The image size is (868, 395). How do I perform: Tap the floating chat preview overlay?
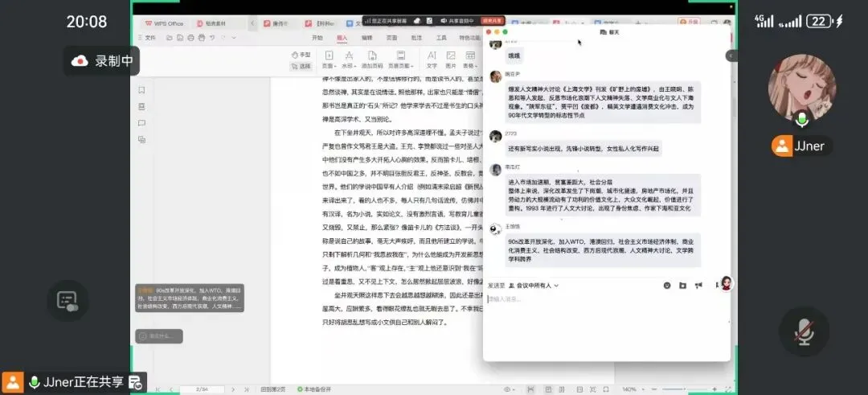pos(190,298)
